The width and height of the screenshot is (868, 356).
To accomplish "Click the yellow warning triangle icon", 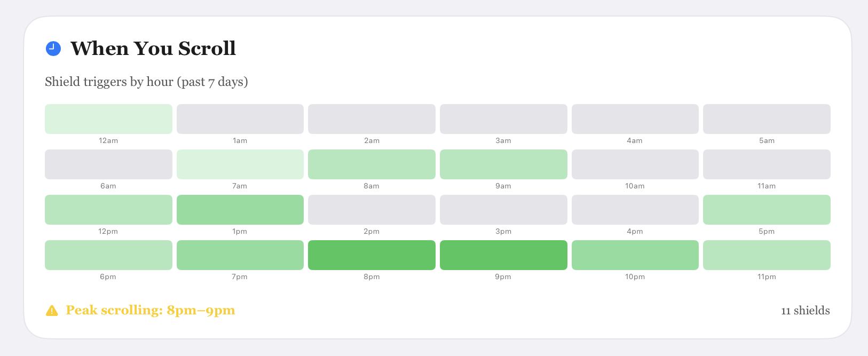I will (52, 311).
